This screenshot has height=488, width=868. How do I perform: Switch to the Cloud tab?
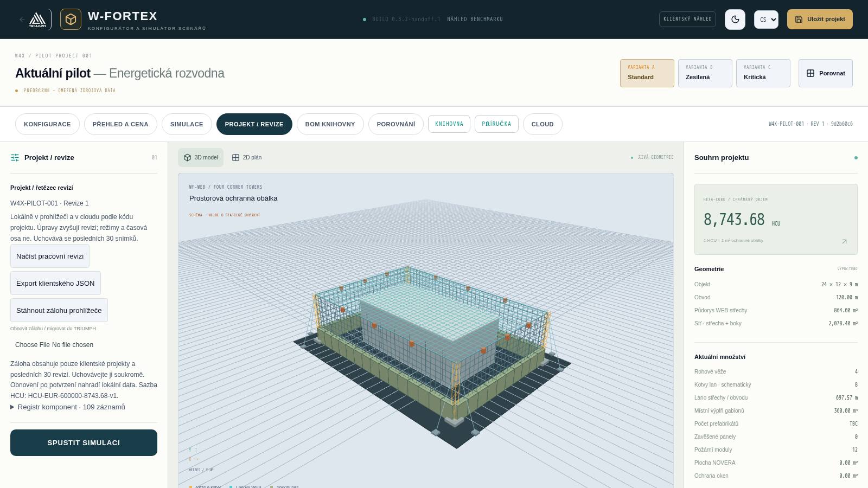pyautogui.click(x=542, y=124)
